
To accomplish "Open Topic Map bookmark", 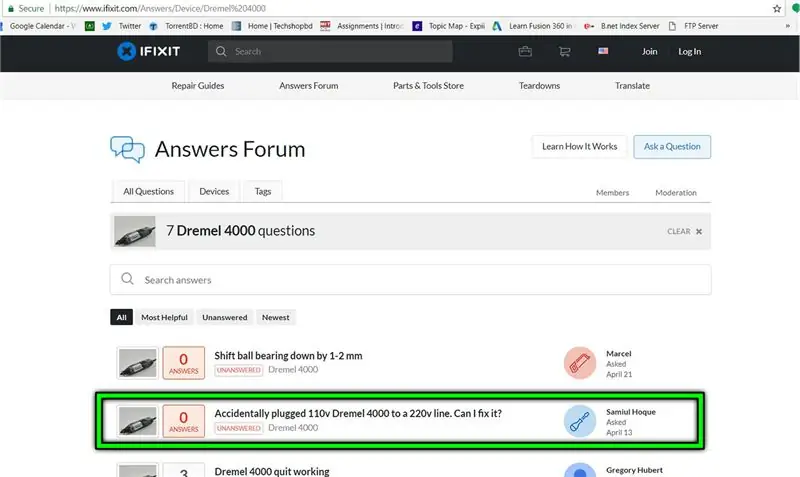I will (448, 26).
